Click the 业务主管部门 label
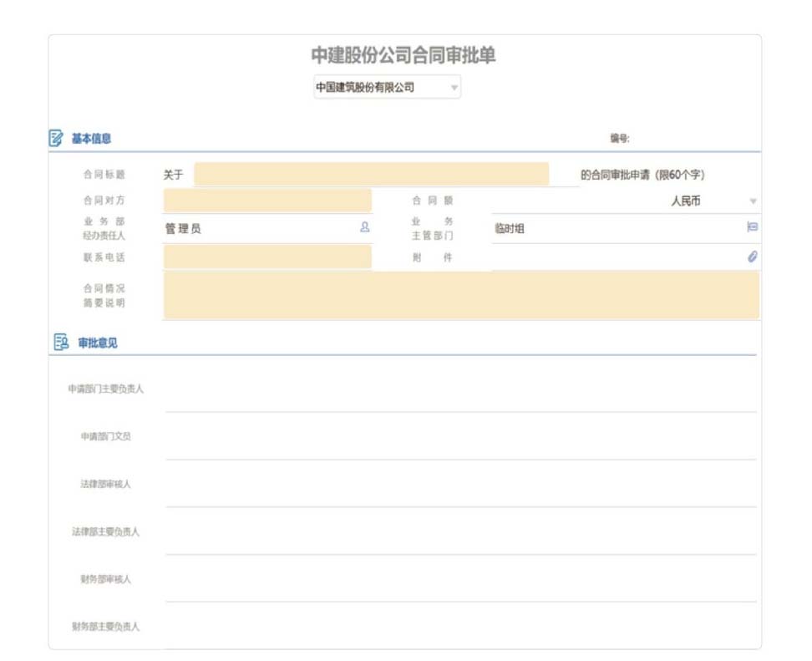Image resolution: width=812 pixels, height=661 pixels. (x=433, y=228)
